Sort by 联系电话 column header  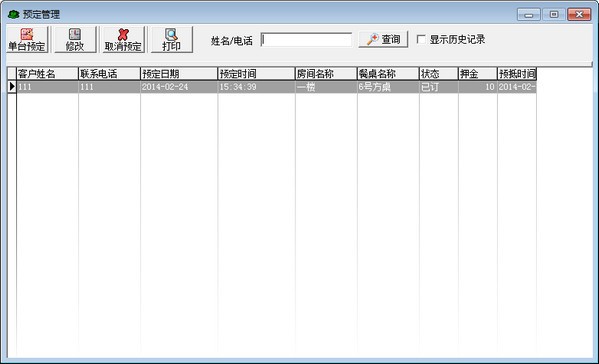click(x=109, y=74)
